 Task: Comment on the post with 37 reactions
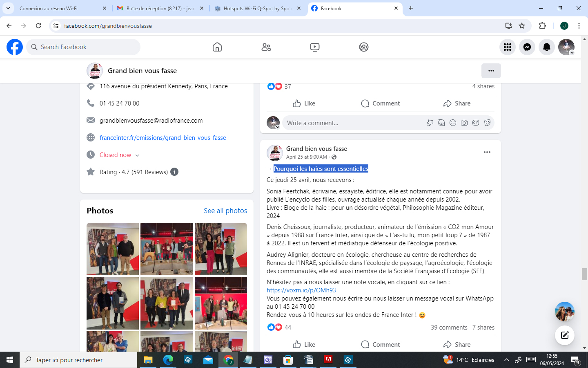click(381, 103)
